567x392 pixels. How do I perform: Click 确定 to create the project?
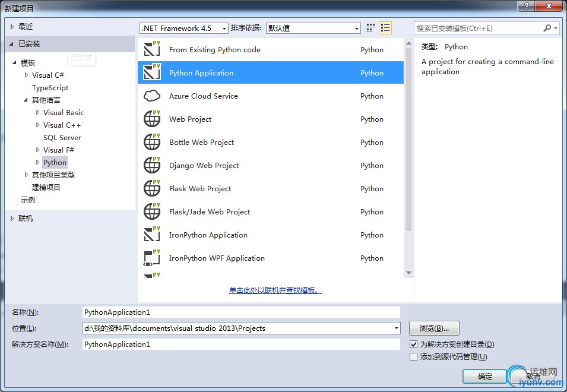coord(484,377)
